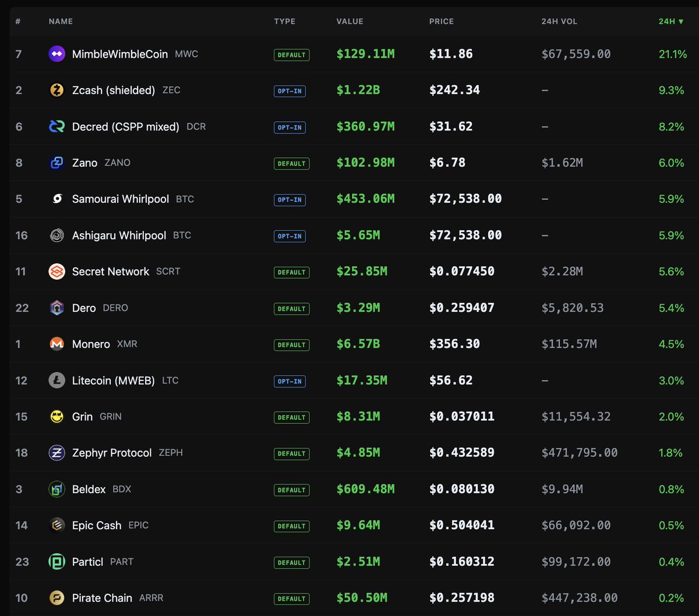Click the Litecoin logo icon
This screenshot has width=699, height=616.
[57, 381]
